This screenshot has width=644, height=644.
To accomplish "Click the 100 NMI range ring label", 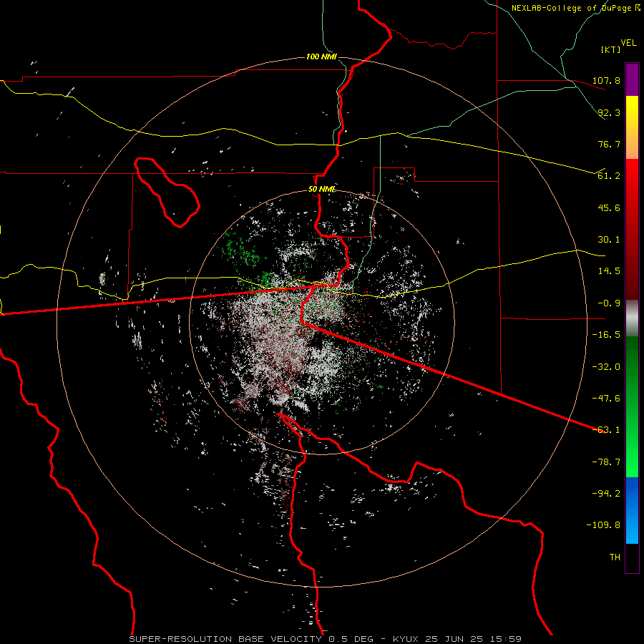I will 321,57.
